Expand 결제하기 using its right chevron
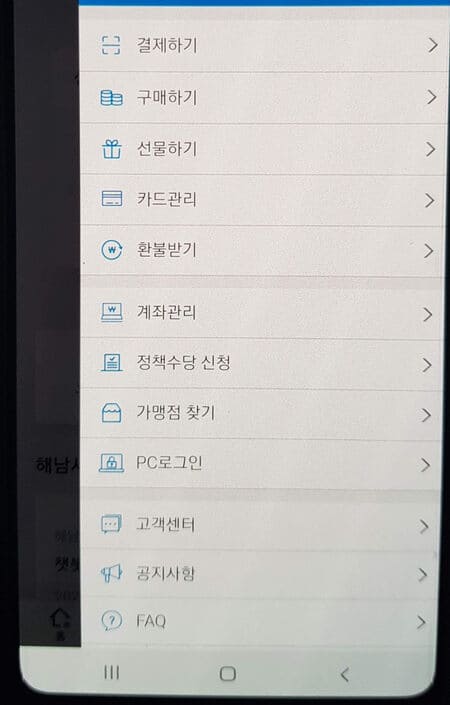Image resolution: width=450 pixels, height=705 pixels. 432,45
